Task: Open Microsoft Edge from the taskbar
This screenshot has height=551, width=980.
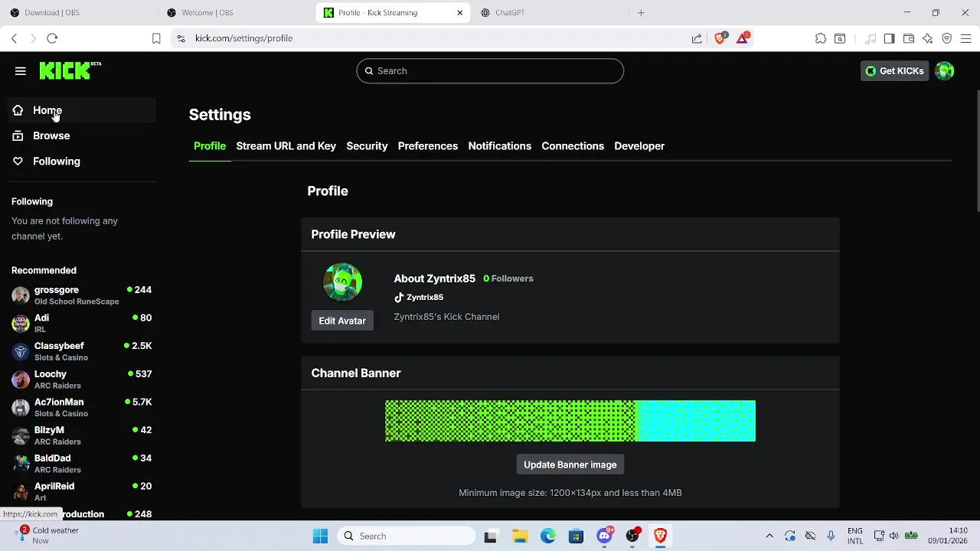Action: (548, 536)
